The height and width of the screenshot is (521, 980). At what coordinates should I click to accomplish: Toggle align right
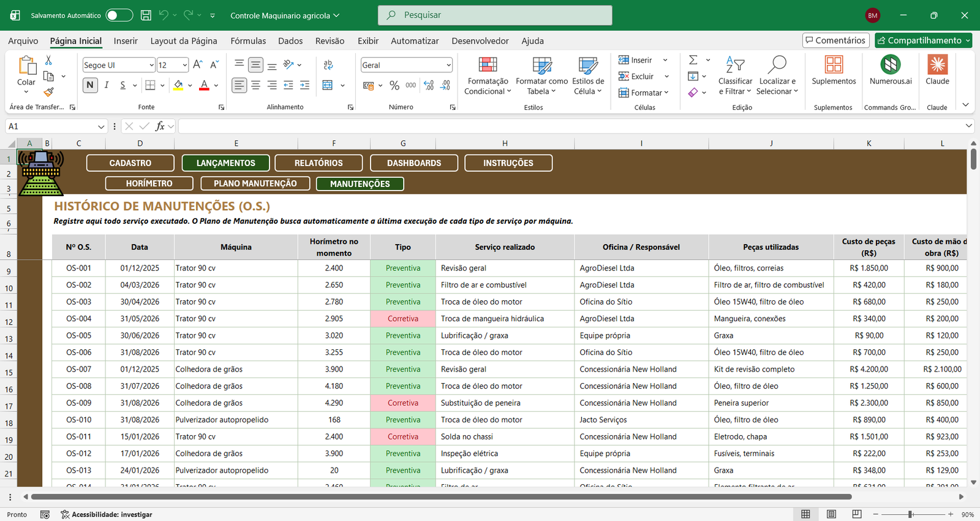[x=272, y=85]
